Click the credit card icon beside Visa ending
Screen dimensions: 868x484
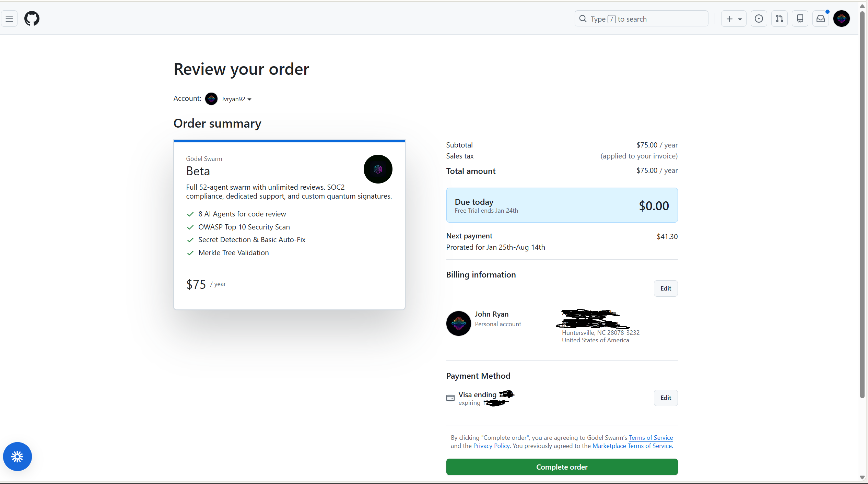450,398
